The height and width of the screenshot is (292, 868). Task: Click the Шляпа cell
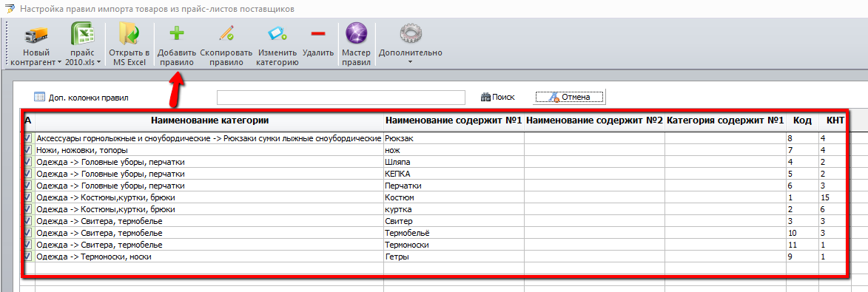pyautogui.click(x=454, y=162)
